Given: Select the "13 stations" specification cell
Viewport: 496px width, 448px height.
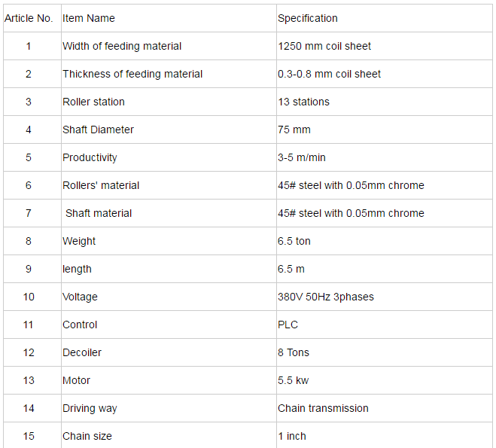Looking at the screenshot, I should (x=303, y=102).
